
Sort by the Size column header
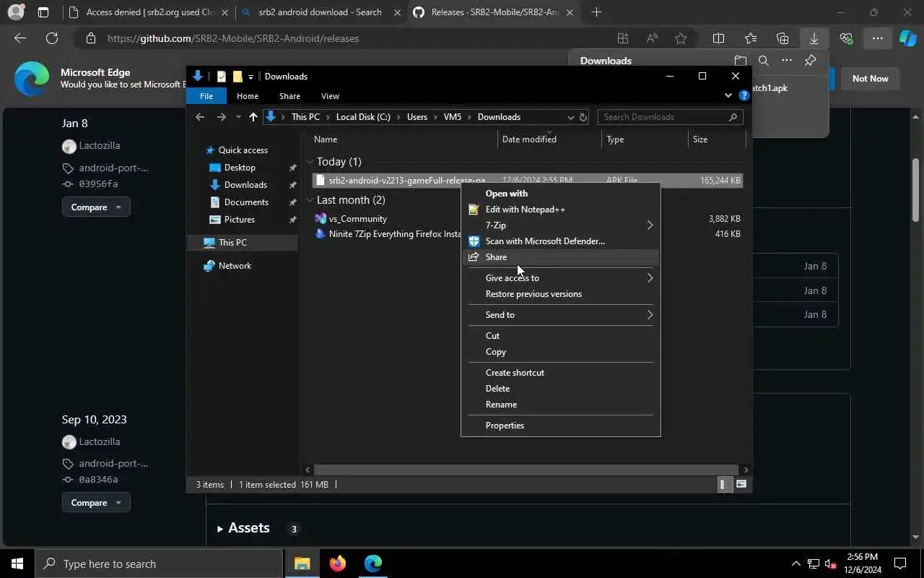[x=716, y=139]
